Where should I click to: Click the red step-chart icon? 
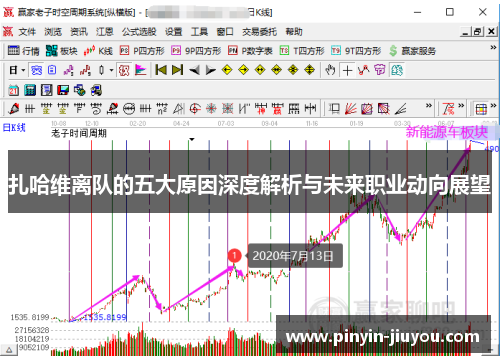(85, 70)
